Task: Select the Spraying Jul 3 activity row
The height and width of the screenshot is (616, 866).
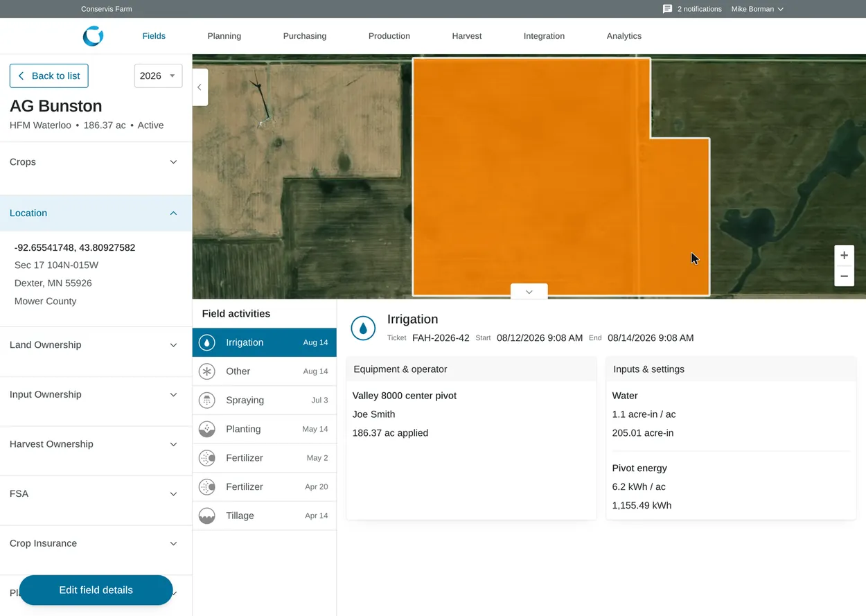Action: 265,401
